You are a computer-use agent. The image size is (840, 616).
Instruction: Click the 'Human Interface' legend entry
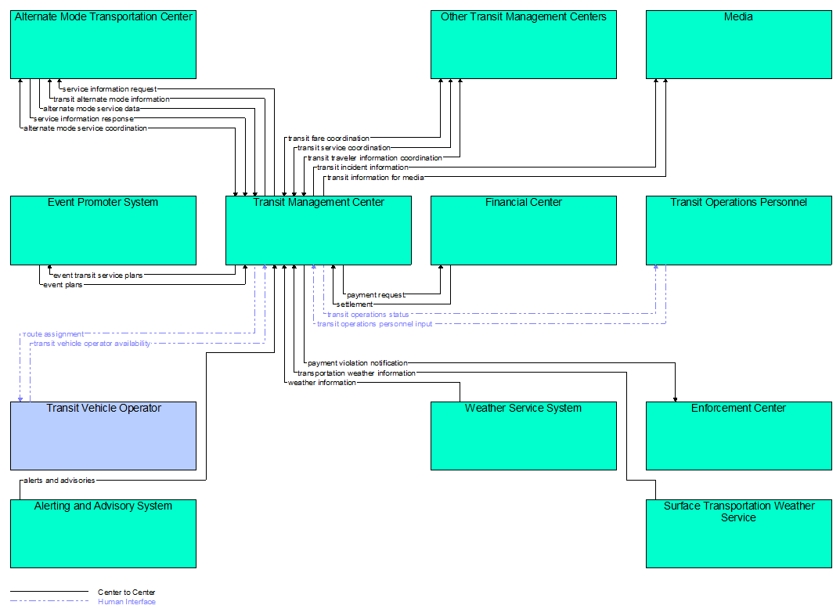(x=127, y=602)
